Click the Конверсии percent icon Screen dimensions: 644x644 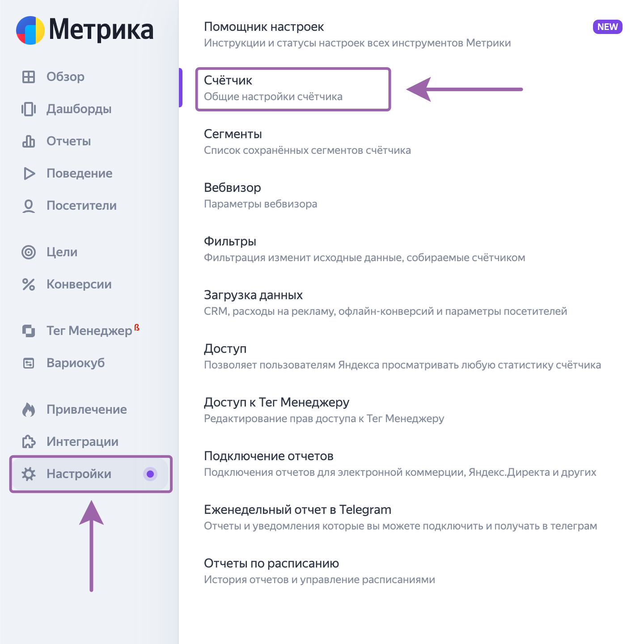(x=29, y=284)
